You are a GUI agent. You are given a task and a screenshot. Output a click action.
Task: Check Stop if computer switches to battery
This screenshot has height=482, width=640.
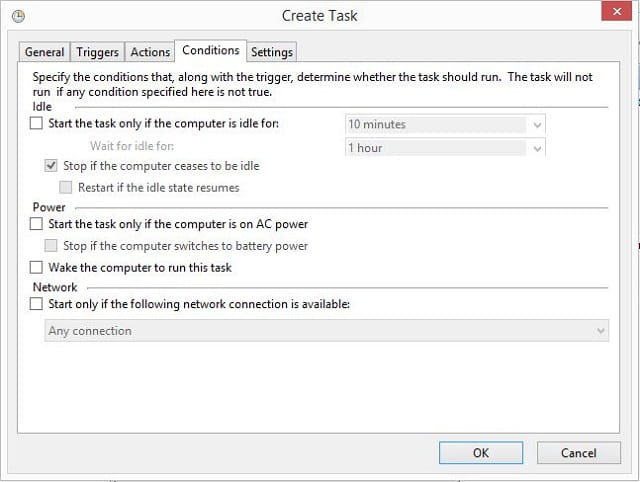(51, 246)
